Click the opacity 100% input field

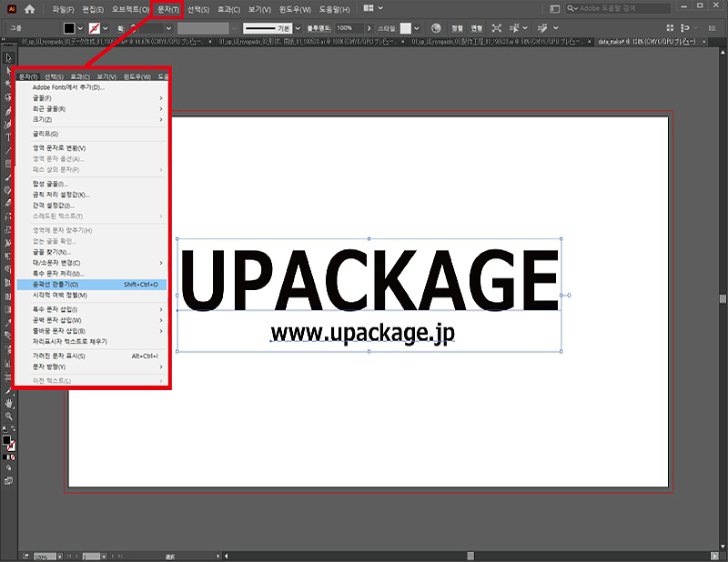349,28
